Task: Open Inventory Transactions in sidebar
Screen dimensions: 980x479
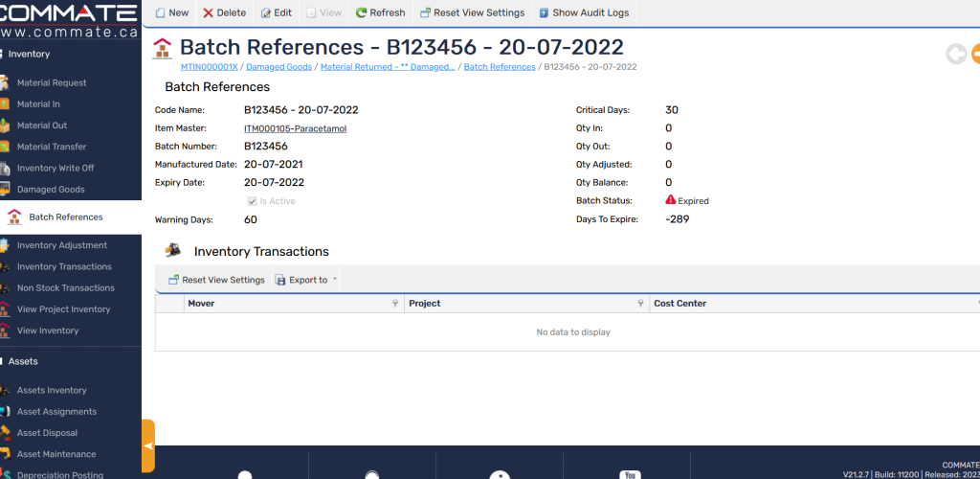Action: (64, 266)
